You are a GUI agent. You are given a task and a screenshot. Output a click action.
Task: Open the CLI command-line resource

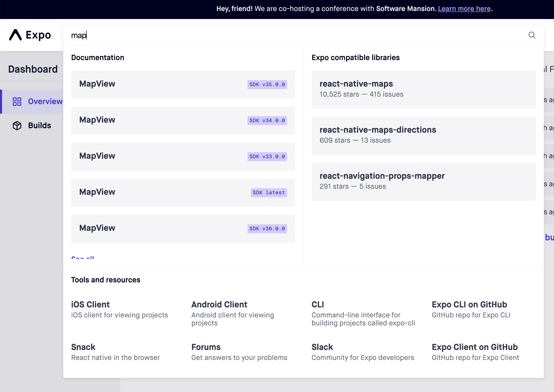318,305
